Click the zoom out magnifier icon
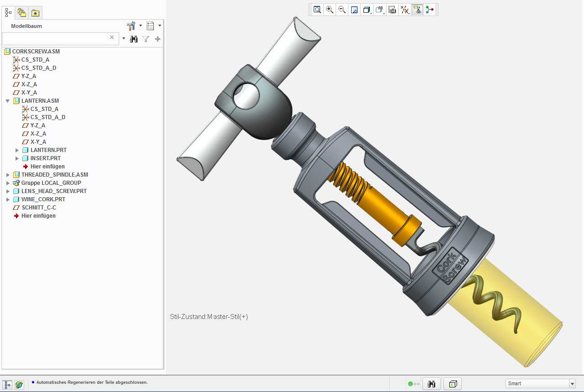 tap(342, 10)
